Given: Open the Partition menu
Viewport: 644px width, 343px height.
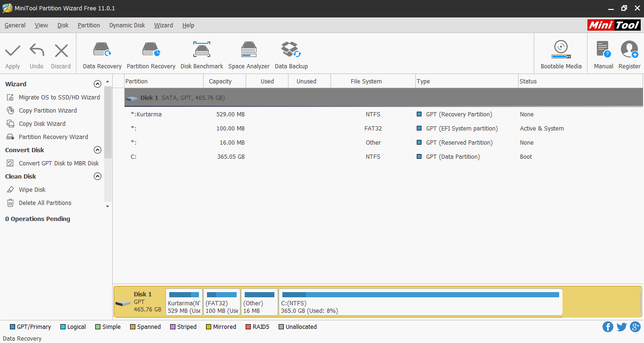Looking at the screenshot, I should click(89, 25).
